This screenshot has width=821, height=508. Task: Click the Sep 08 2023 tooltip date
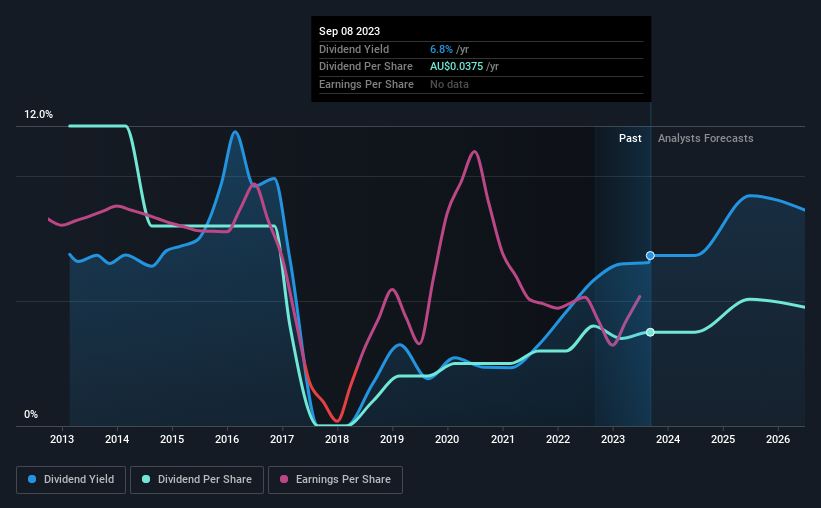pyautogui.click(x=349, y=31)
